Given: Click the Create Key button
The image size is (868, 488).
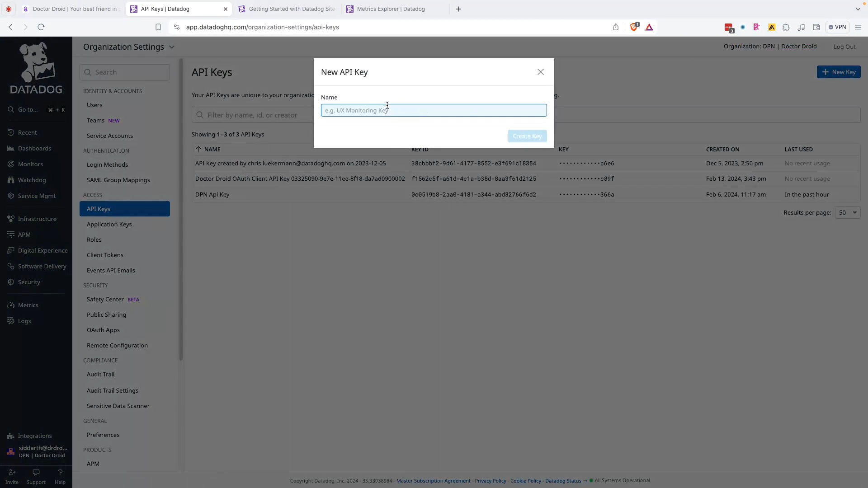Looking at the screenshot, I should coord(527,136).
